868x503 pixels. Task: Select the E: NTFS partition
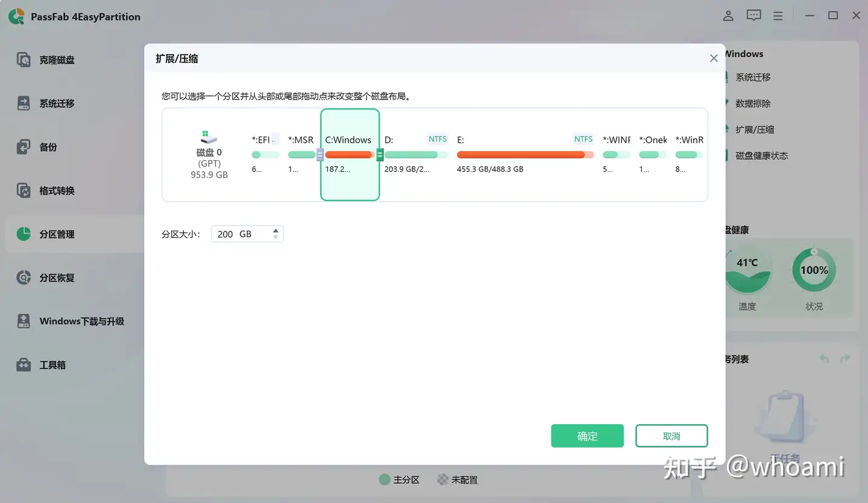click(525, 154)
